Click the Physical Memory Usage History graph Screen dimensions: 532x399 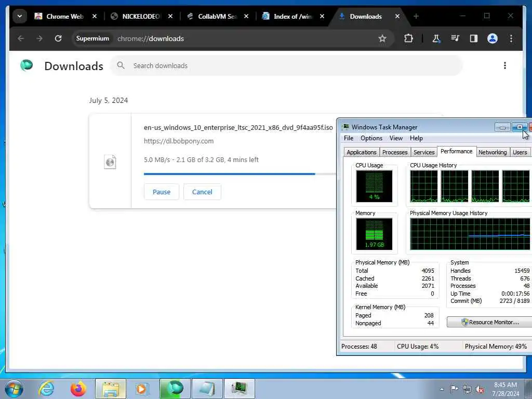coord(471,234)
